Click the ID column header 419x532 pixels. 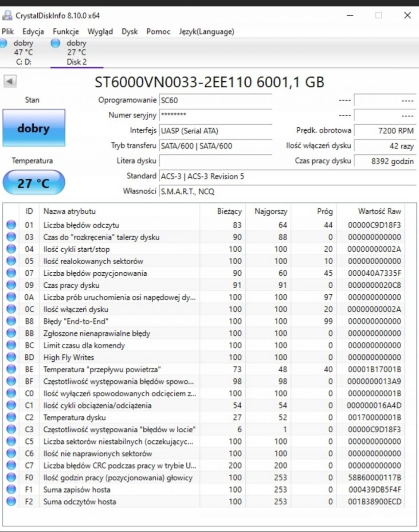[29, 211]
